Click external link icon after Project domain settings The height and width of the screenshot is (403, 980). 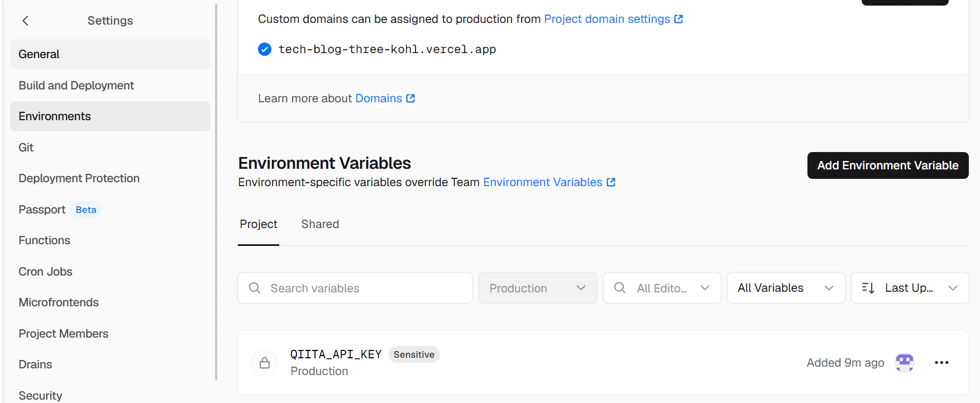point(678,19)
